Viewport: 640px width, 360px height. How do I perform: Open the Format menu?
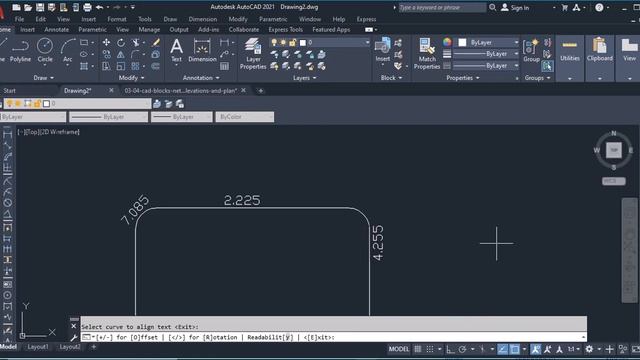pos(117,19)
